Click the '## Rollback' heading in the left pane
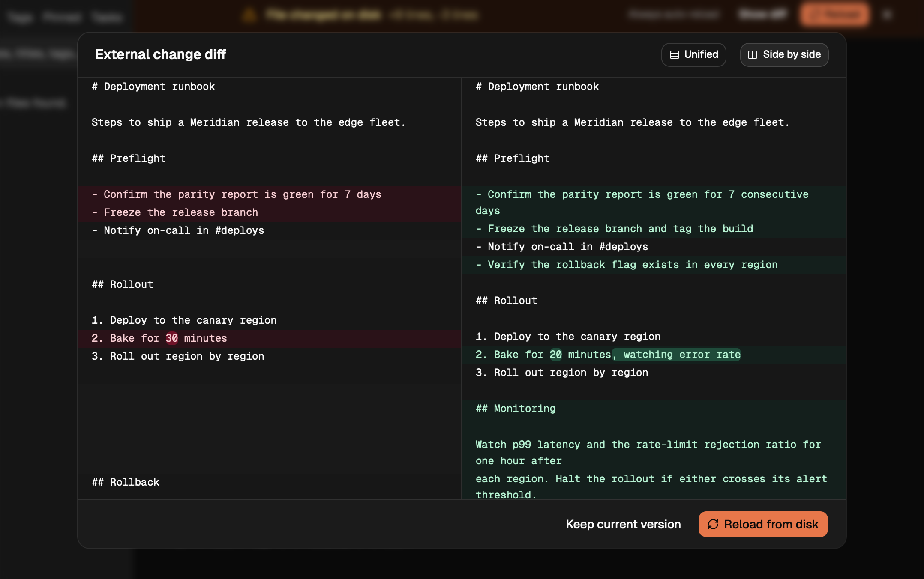This screenshot has width=924, height=579. coord(125,482)
